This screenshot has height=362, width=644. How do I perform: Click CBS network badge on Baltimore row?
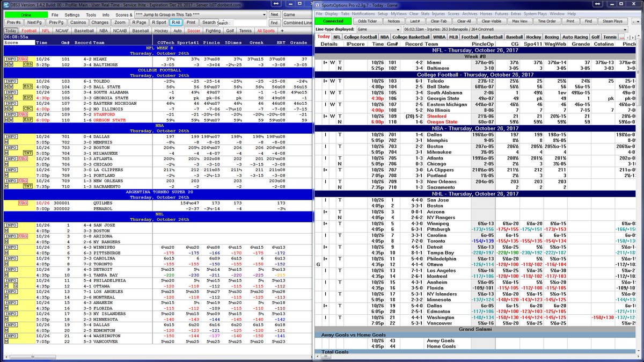click(x=27, y=64)
